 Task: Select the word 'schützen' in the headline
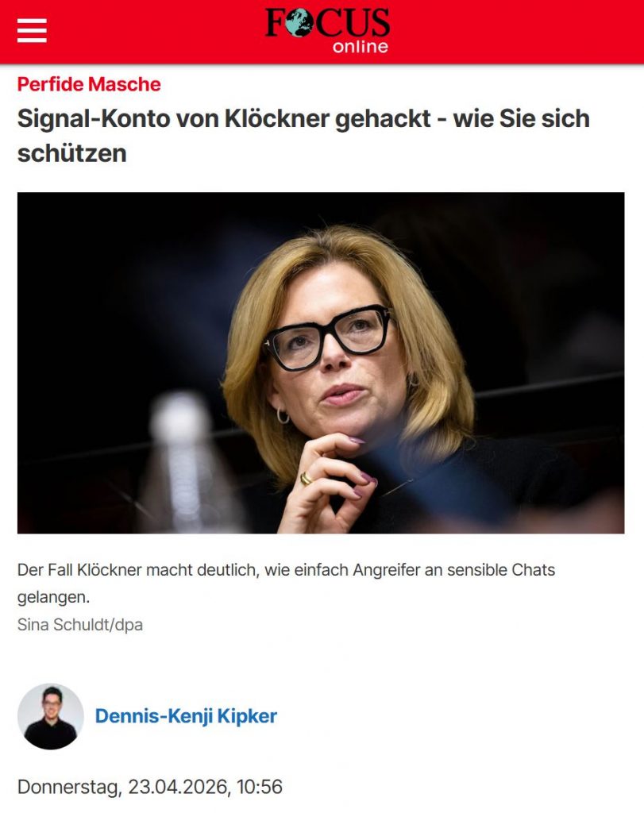point(71,153)
